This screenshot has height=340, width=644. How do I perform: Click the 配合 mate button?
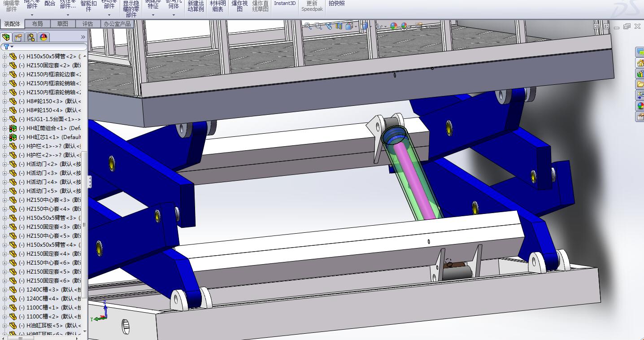pyautogui.click(x=50, y=4)
